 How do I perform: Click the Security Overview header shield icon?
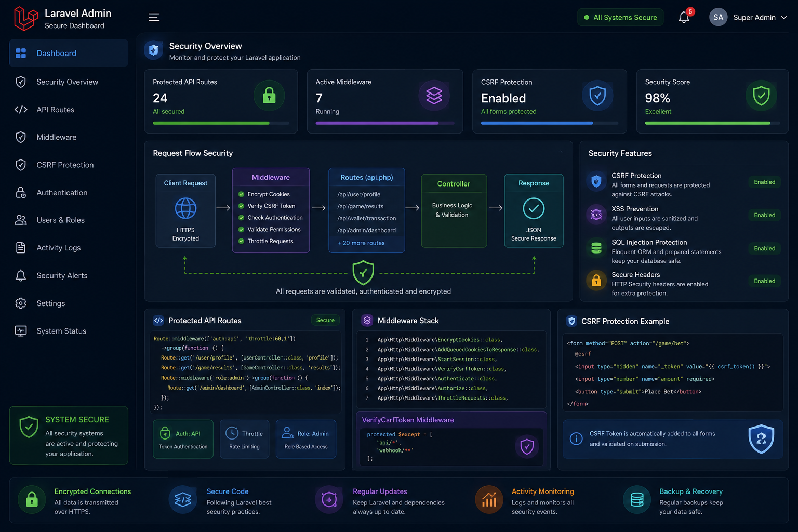153,50
